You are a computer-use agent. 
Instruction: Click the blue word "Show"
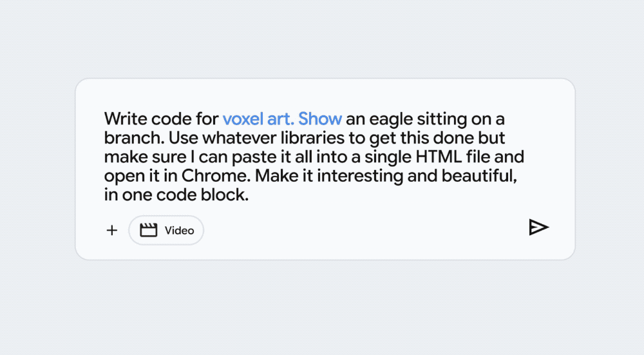point(320,119)
